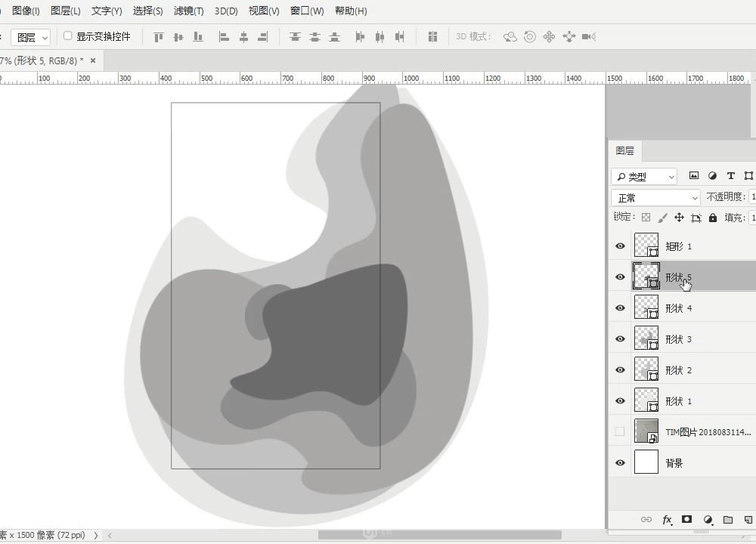756x544 pixels.
Task: Open the 滤镜(T) menu
Action: click(x=188, y=11)
